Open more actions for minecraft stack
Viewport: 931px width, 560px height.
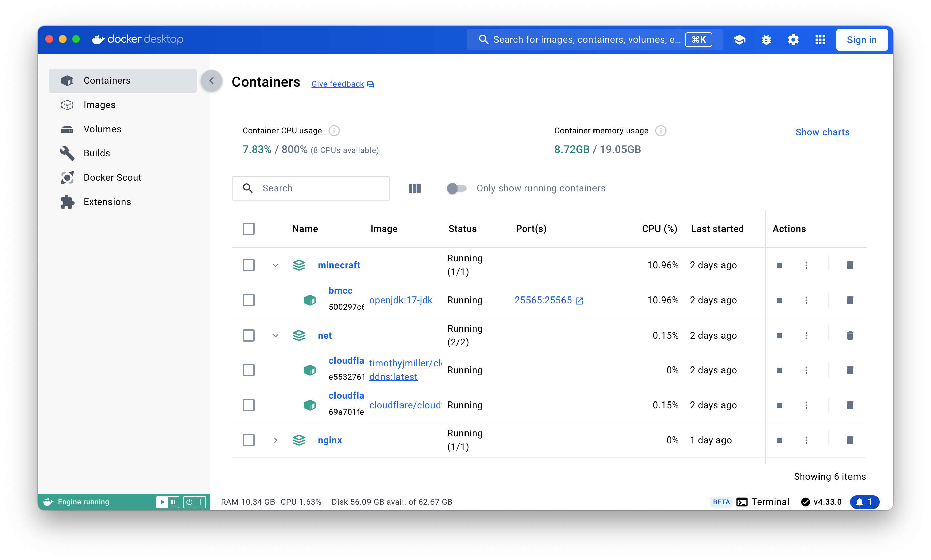(806, 265)
